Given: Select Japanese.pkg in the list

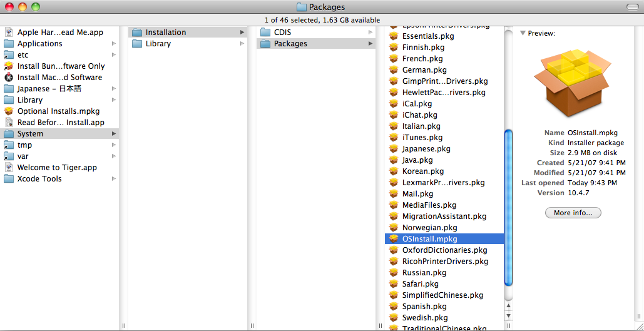Looking at the screenshot, I should click(x=444, y=149).
